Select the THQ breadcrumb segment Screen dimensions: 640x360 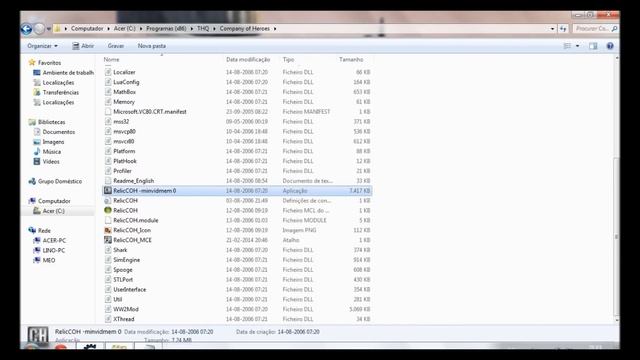tap(203, 29)
